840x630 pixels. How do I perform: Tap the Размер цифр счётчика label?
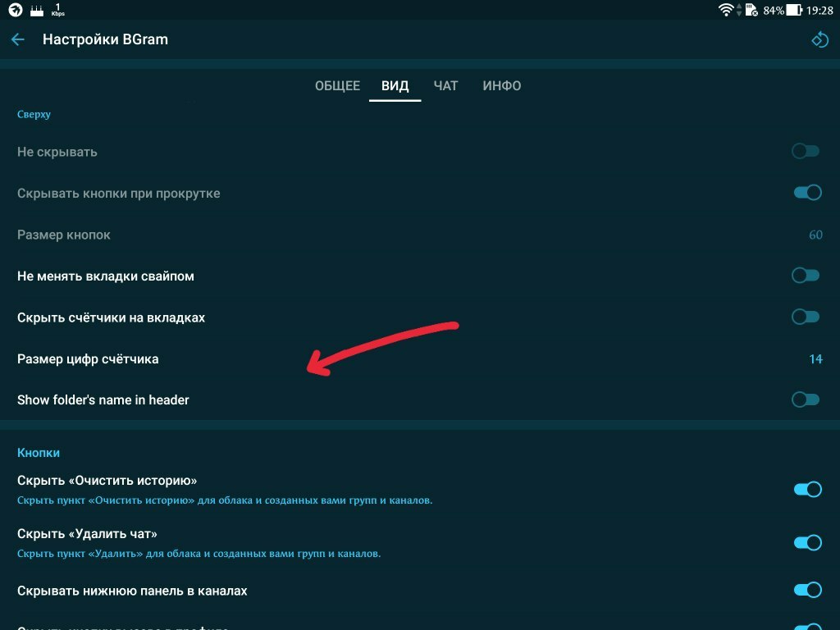point(88,359)
